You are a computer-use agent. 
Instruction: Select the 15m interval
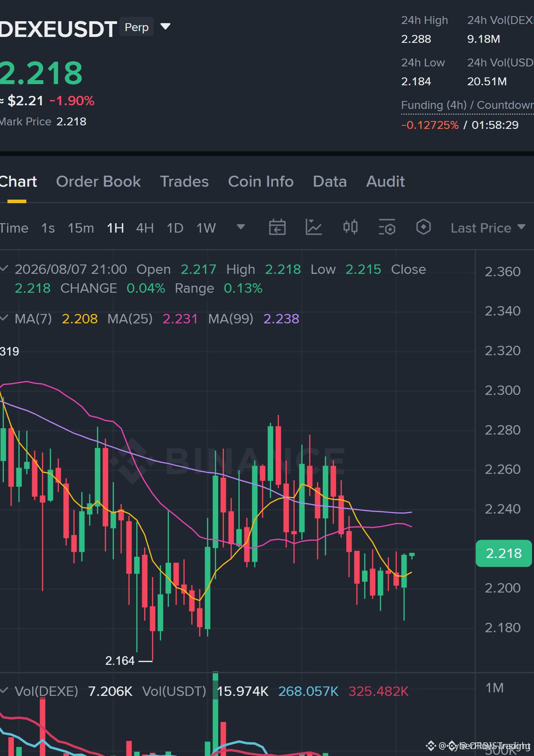(81, 228)
